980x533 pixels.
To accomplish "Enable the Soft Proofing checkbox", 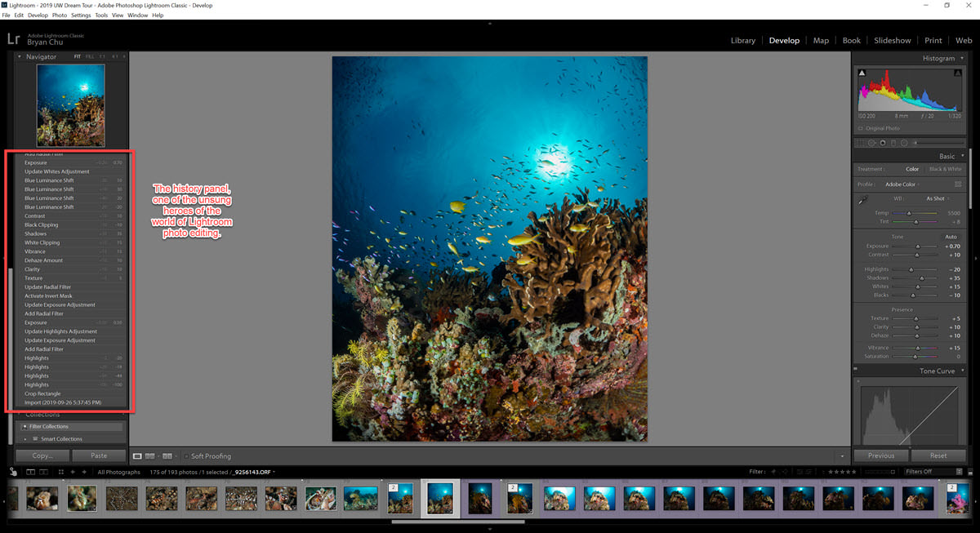I will pyautogui.click(x=185, y=456).
